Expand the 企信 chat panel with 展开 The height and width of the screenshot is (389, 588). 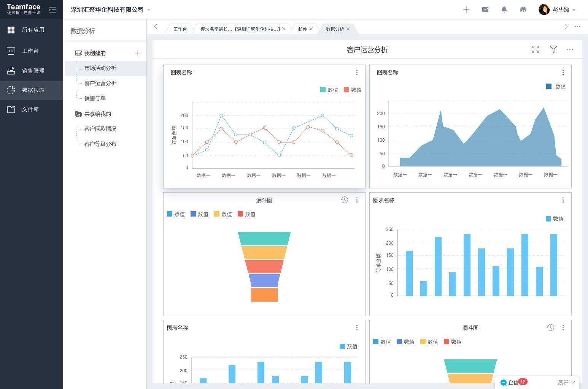pyautogui.click(x=566, y=383)
